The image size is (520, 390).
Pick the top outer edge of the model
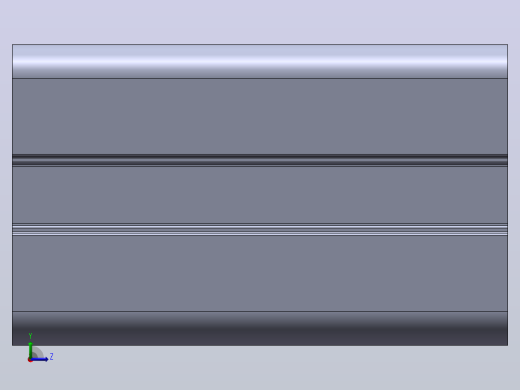click(260, 44)
